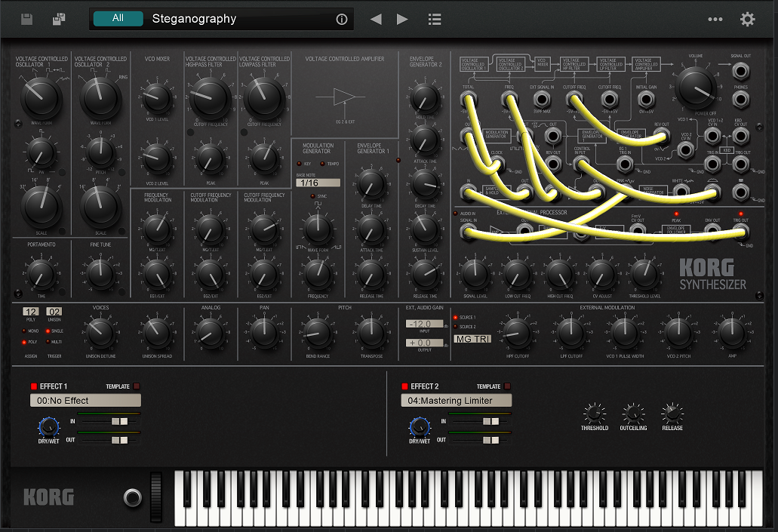Open the preset list browser icon

coord(435,20)
